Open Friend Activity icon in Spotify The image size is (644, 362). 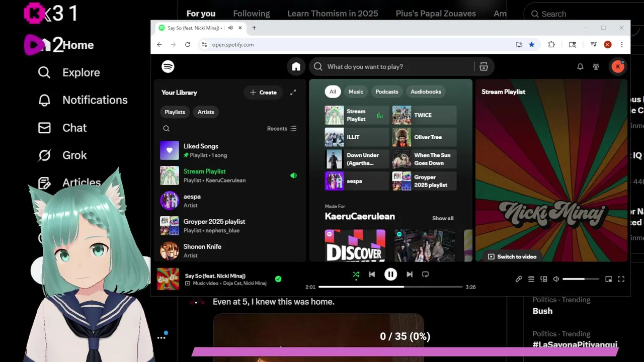(x=596, y=66)
